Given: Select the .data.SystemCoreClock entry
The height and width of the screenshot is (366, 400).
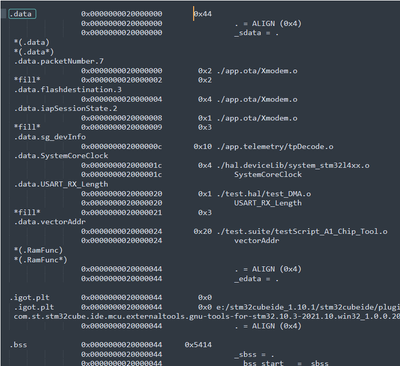Looking at the screenshot, I should (61, 156).
